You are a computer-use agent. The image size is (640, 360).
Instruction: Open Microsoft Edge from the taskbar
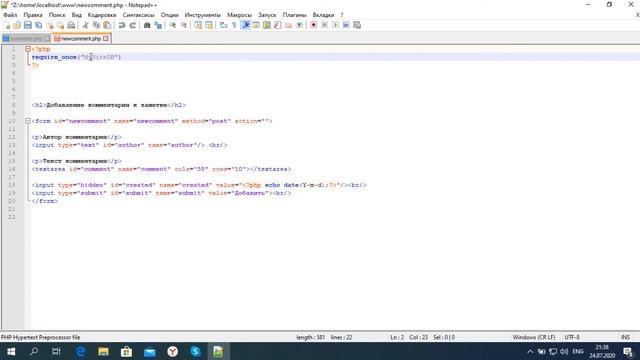(x=80, y=351)
